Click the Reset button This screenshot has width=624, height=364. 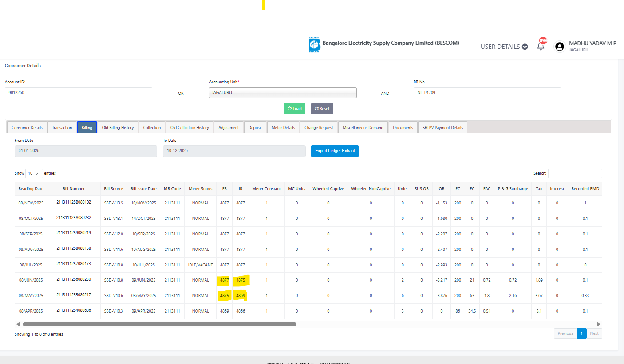[322, 109]
